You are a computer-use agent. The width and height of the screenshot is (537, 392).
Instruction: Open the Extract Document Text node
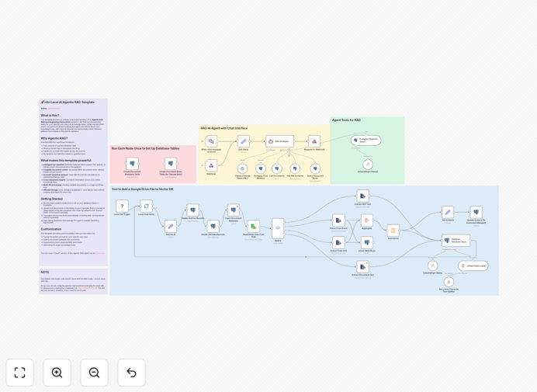tap(362, 266)
